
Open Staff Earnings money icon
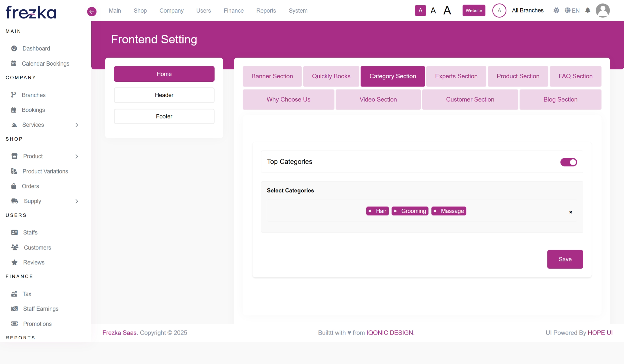click(x=14, y=309)
